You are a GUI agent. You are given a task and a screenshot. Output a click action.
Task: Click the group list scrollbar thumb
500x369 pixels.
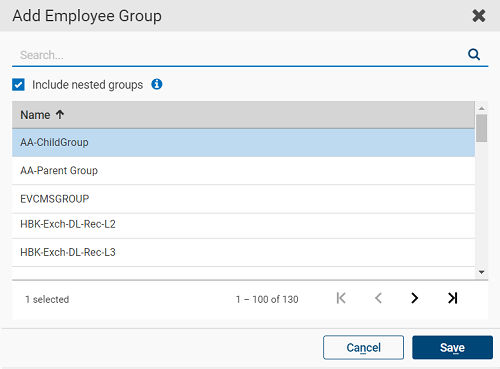481,128
